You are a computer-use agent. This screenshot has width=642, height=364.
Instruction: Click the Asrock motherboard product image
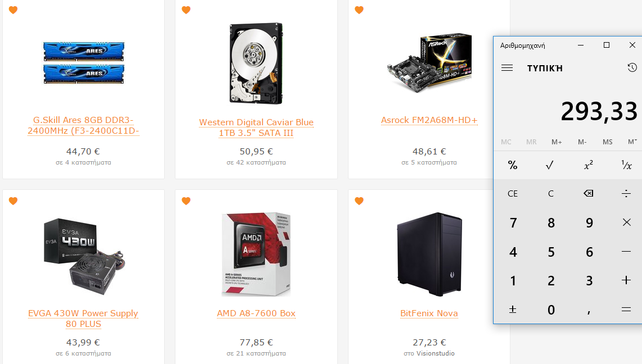429,62
